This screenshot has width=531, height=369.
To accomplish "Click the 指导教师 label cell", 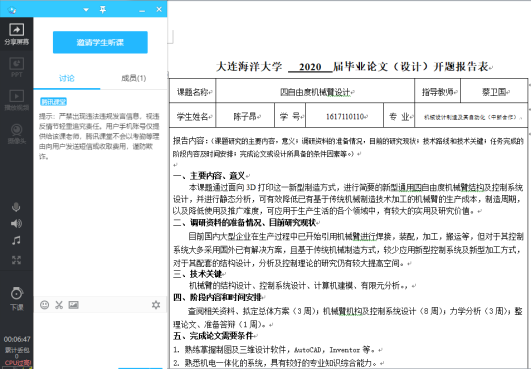I will coord(438,91).
